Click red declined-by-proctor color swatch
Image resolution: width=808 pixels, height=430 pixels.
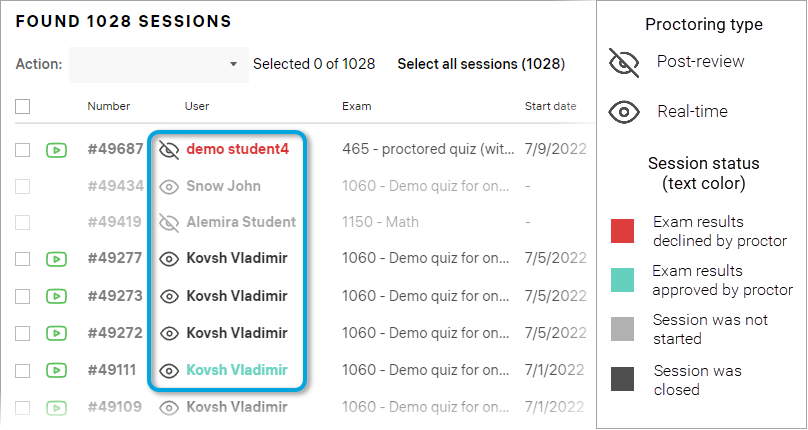(x=622, y=231)
